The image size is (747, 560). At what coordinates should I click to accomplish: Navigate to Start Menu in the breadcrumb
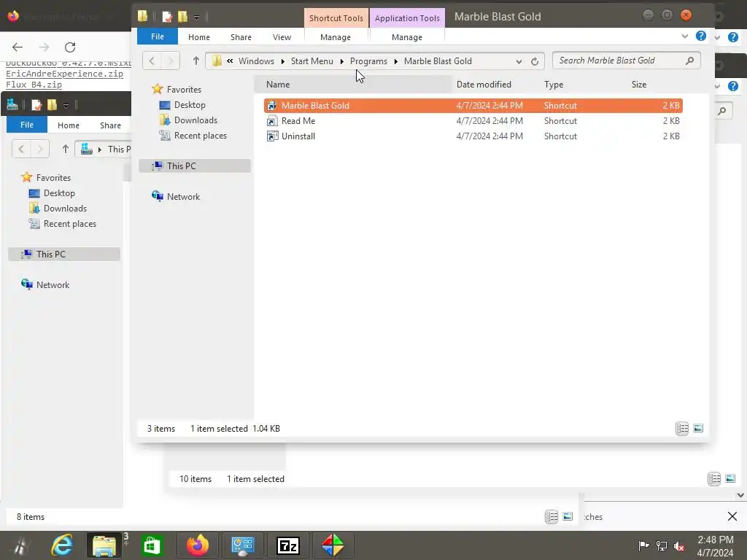[x=312, y=61]
